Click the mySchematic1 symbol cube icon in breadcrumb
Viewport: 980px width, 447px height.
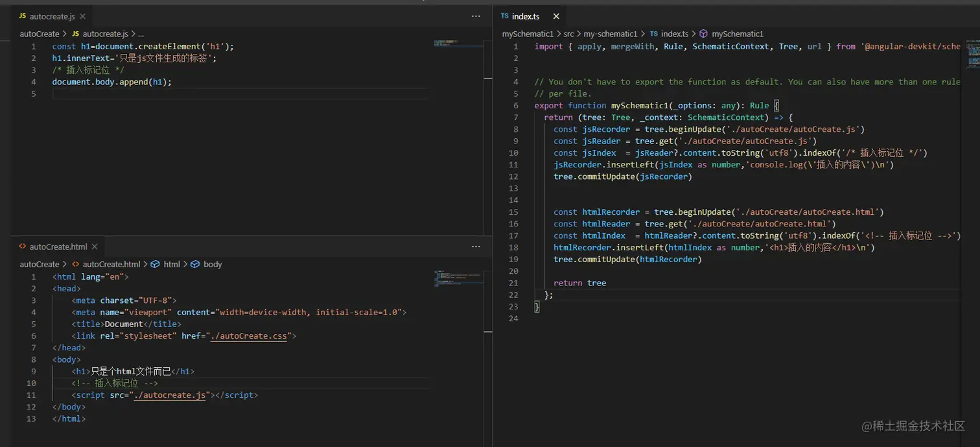(x=703, y=34)
